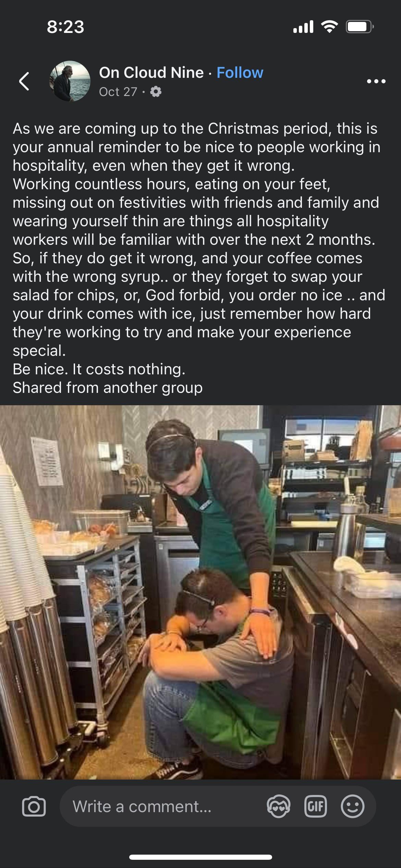Tap the Oct 27 post date

click(x=118, y=92)
